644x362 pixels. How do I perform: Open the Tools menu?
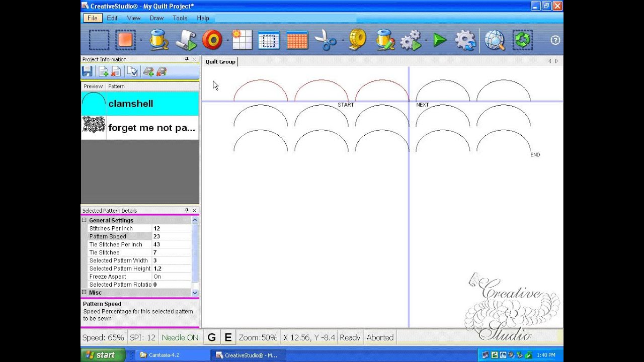[180, 18]
